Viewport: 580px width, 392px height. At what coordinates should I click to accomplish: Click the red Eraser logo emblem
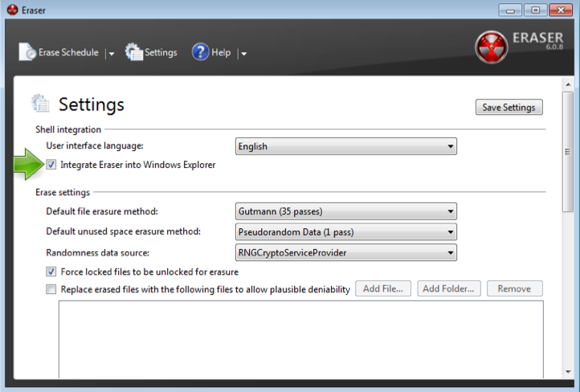[x=491, y=47]
